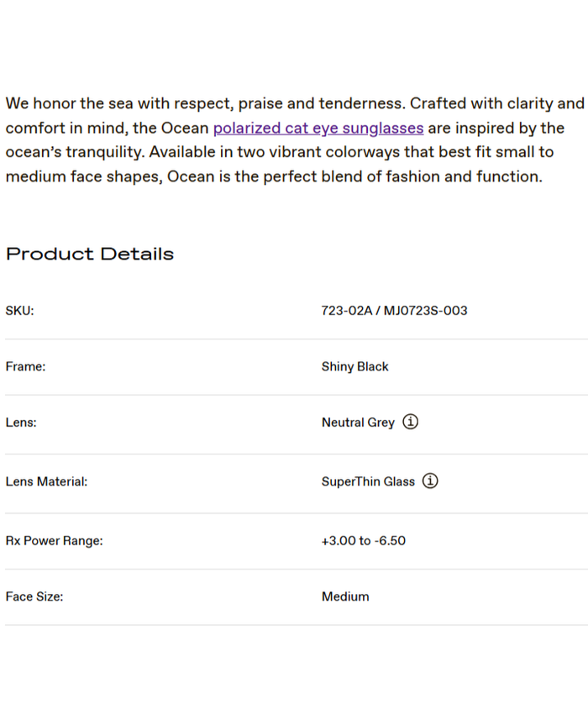Image resolution: width=588 pixels, height=714 pixels.
Task: Click the Lens Material label
Action: [46, 482]
